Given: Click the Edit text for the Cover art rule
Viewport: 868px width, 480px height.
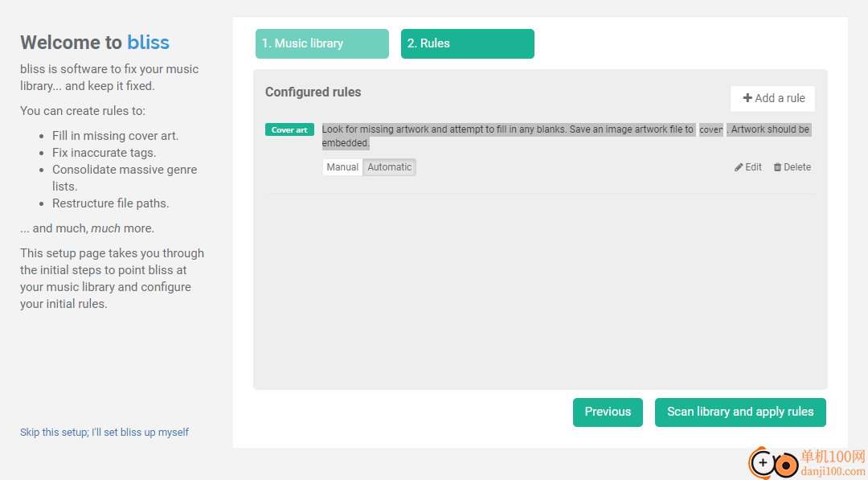Looking at the screenshot, I should point(753,167).
